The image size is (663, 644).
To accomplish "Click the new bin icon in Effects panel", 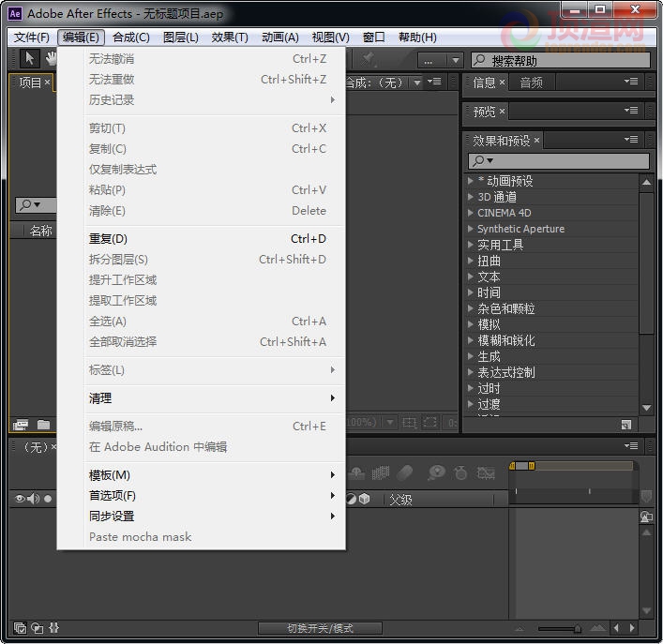I will point(626,425).
